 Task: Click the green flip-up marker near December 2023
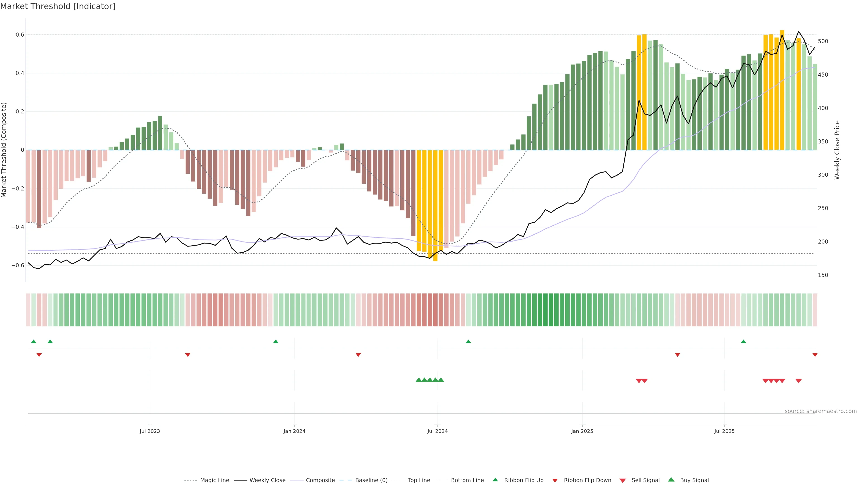pos(276,342)
